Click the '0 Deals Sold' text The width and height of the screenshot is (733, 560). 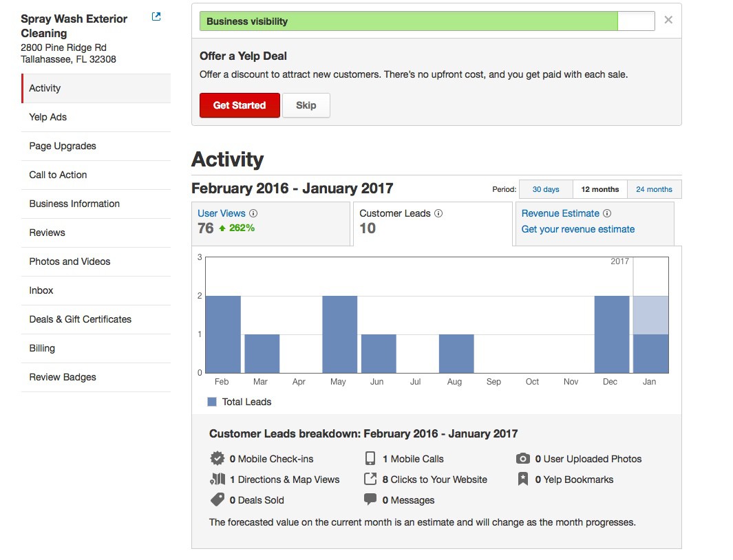tap(257, 500)
